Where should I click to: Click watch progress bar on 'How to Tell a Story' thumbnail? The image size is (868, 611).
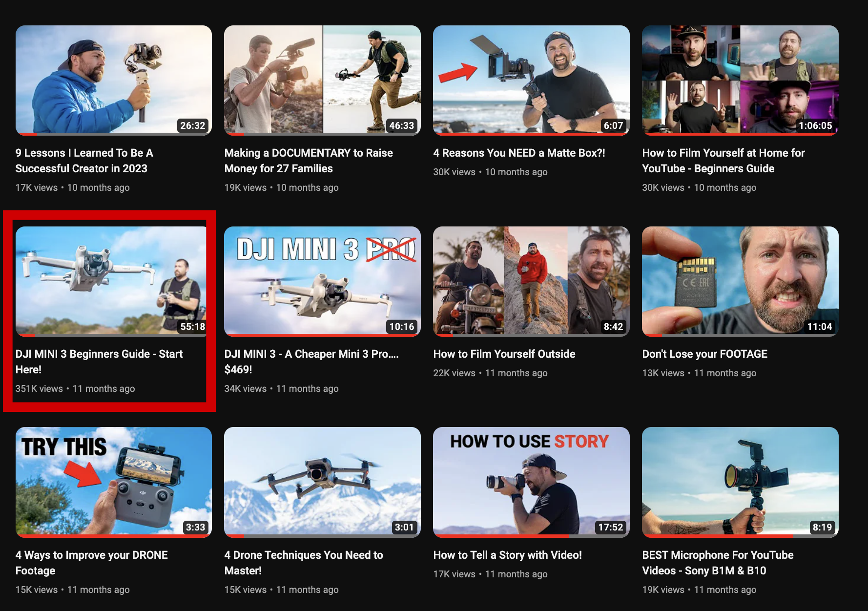pyautogui.click(x=531, y=536)
